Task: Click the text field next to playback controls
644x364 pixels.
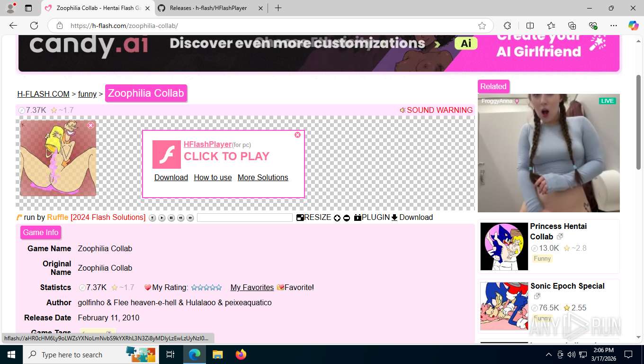Action: pos(245,218)
